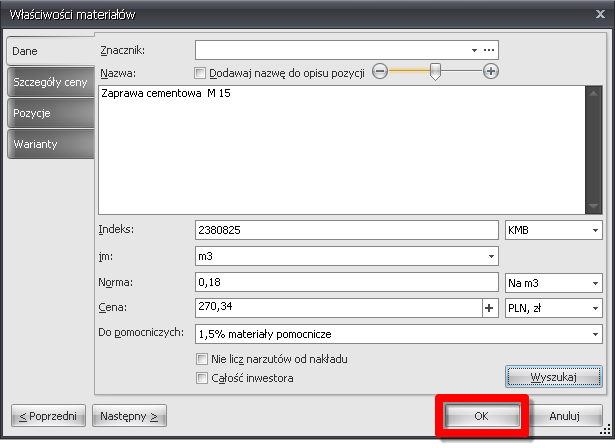Click the text size slider handle

pos(435,72)
